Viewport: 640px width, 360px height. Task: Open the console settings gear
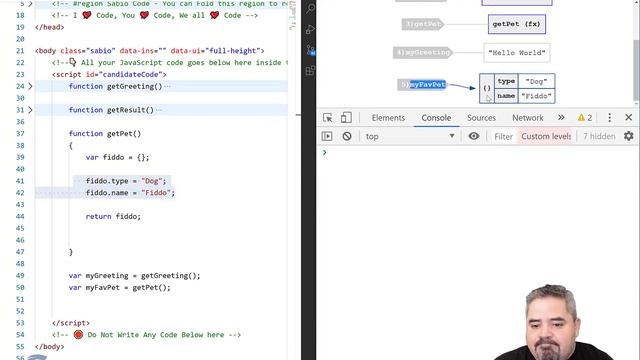click(x=629, y=136)
